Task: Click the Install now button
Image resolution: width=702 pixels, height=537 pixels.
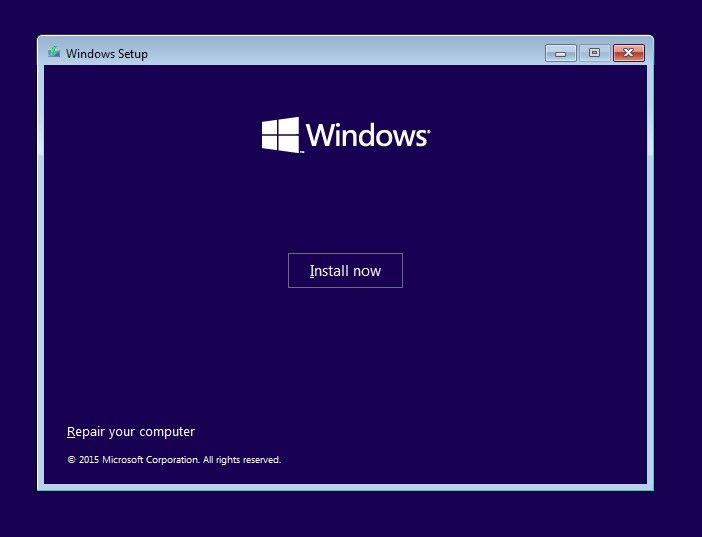Action: pyautogui.click(x=345, y=271)
